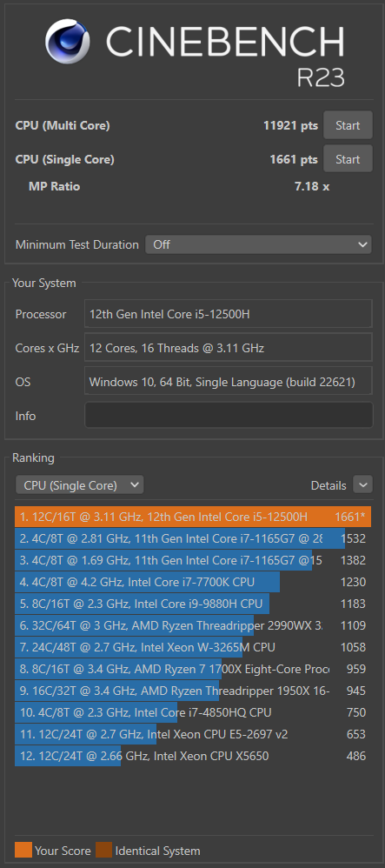Click the Cinebench sphere logo icon
The height and width of the screenshot is (868, 385).
click(68, 42)
